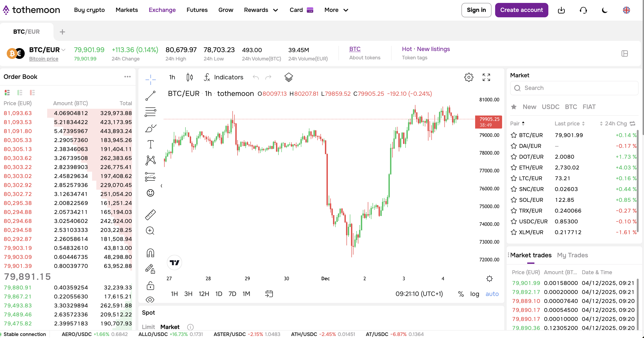Switch to the My Trades tab
This screenshot has height=338, width=644.
pyautogui.click(x=572, y=255)
